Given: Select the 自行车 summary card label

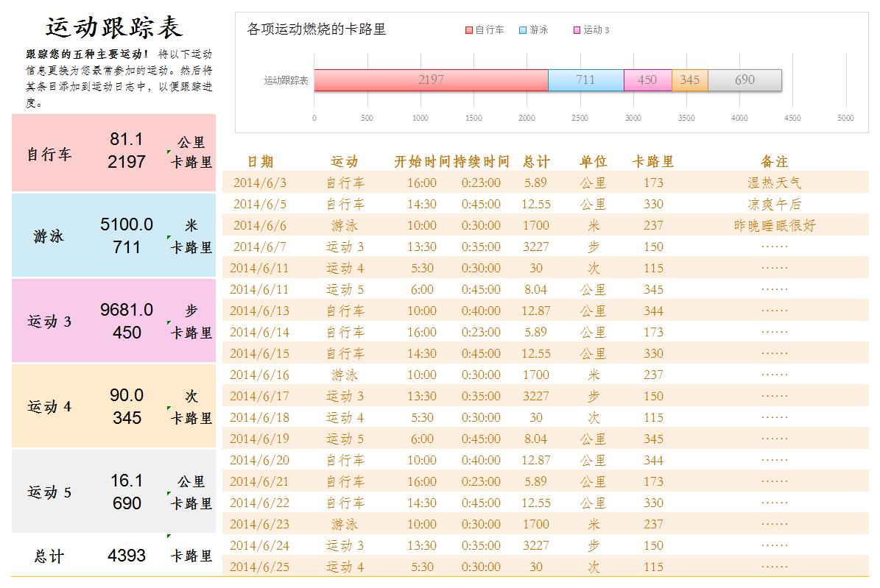Looking at the screenshot, I should click(49, 155).
